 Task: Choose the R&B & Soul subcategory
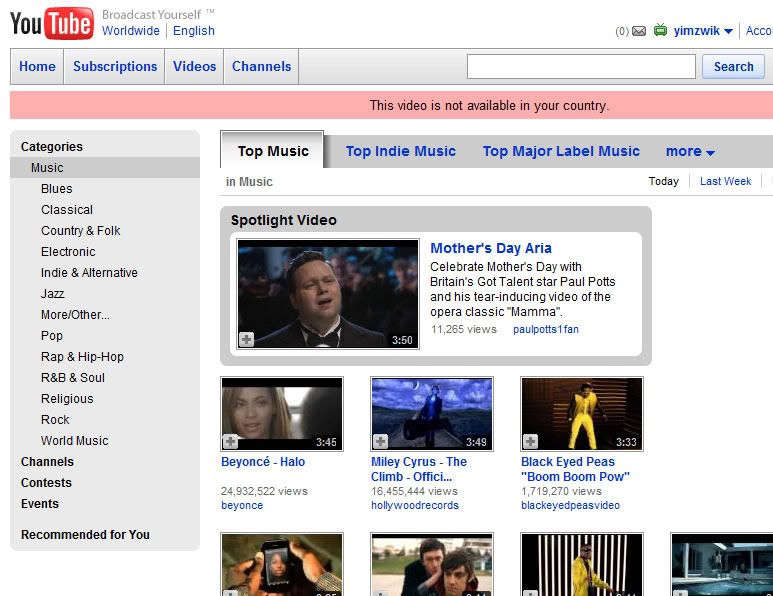(73, 378)
